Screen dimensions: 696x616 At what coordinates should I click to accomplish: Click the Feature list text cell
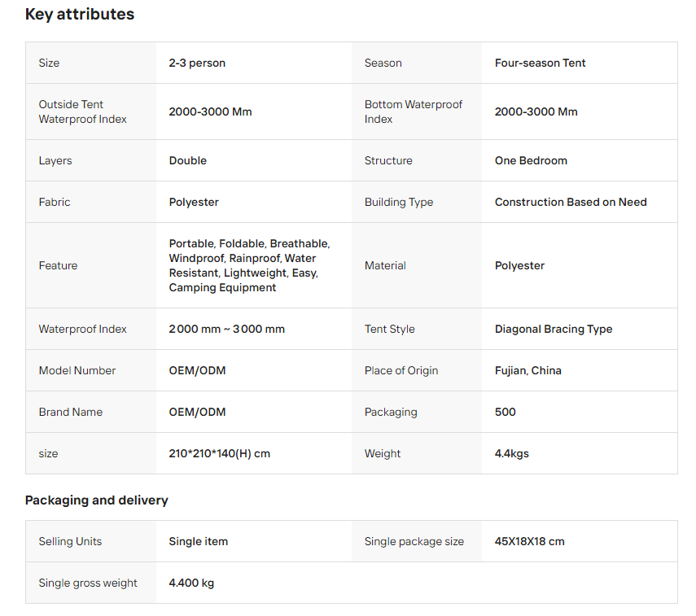click(x=249, y=265)
